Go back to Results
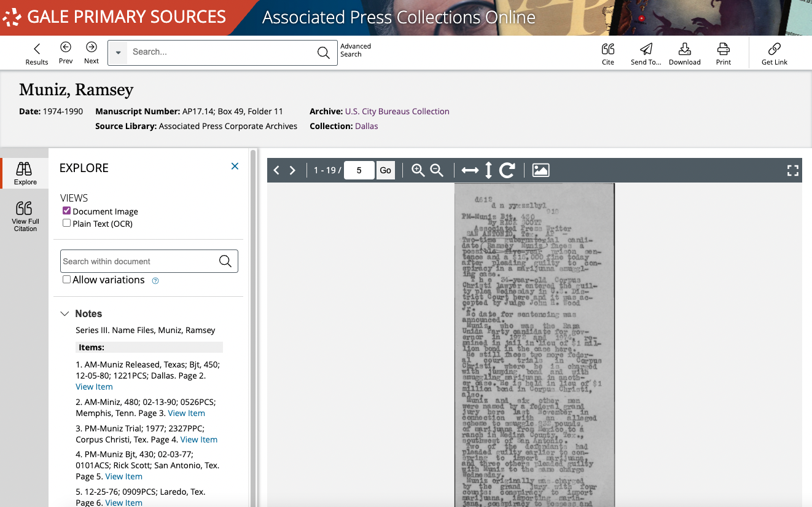Image resolution: width=812 pixels, height=507 pixels. (37, 53)
